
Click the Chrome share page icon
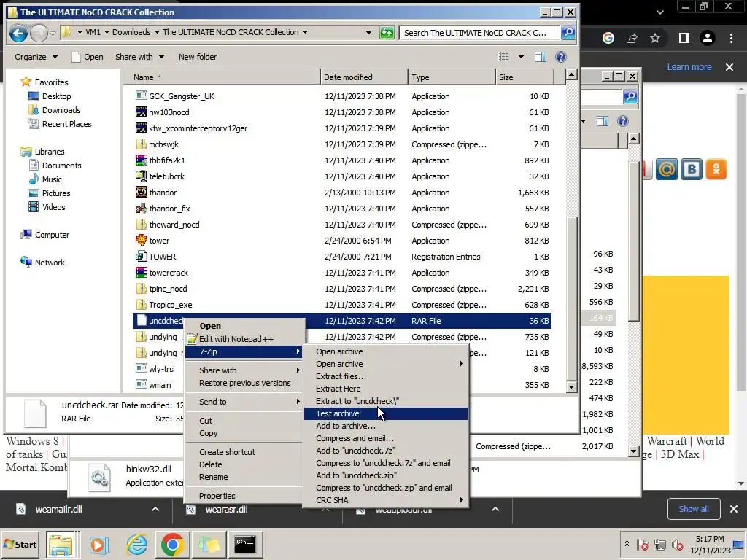click(x=632, y=38)
